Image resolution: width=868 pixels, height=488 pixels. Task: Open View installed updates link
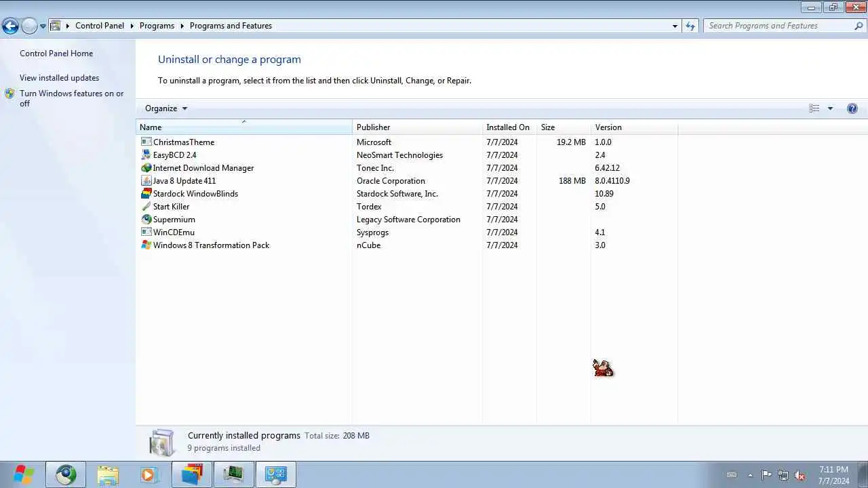tap(59, 78)
